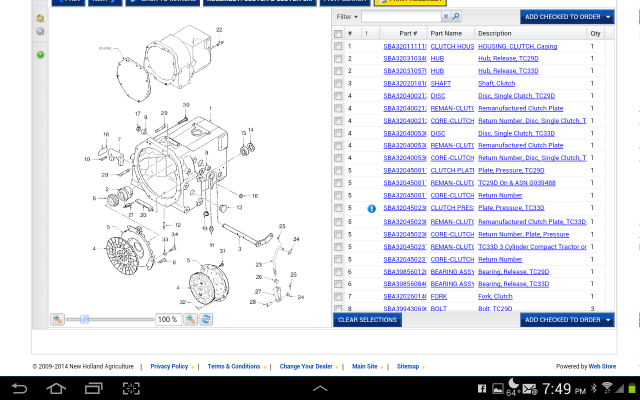Screen dimensions: 640x400
Task: Tap the screenshot capture icon in navigation bar
Action: click(131, 388)
